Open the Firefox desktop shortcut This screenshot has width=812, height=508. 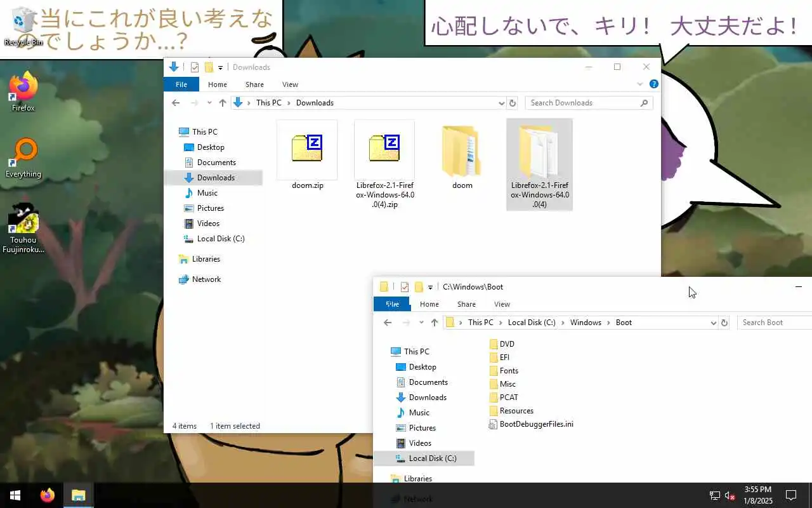pyautogui.click(x=23, y=92)
